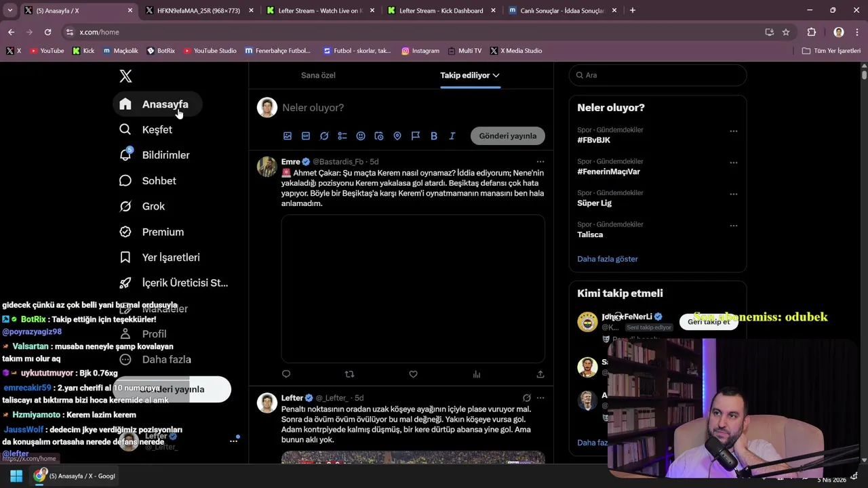
Task: Add a GIF to the post
Action: pyautogui.click(x=306, y=136)
